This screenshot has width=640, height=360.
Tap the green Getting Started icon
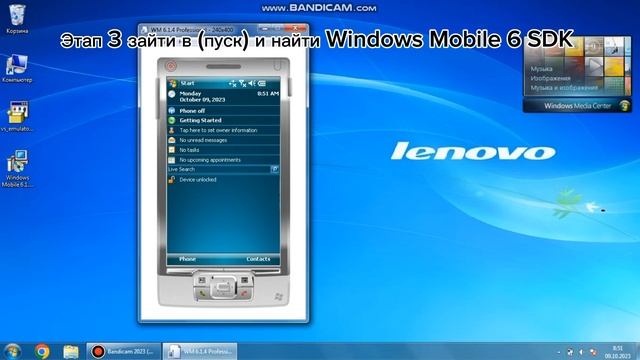[172, 120]
